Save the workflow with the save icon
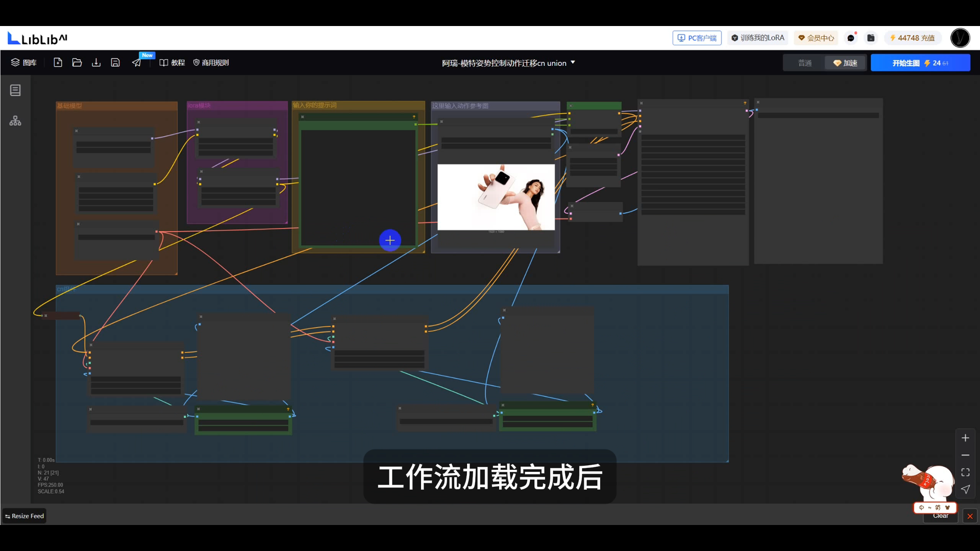The image size is (980, 551). 115,62
